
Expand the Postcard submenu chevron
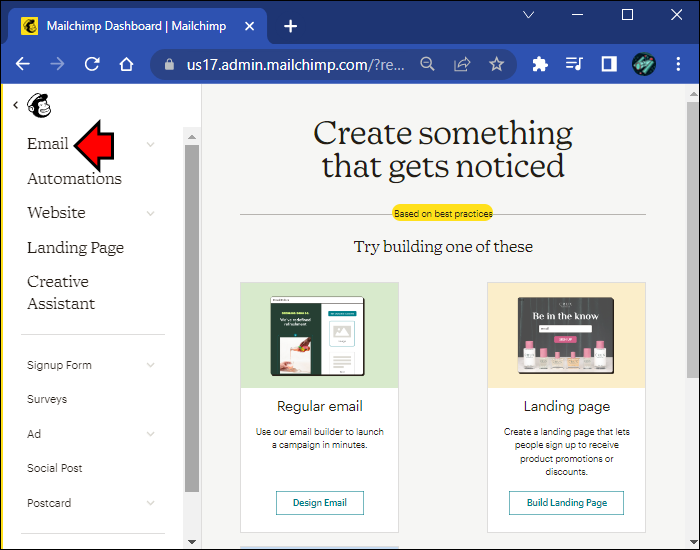150,503
